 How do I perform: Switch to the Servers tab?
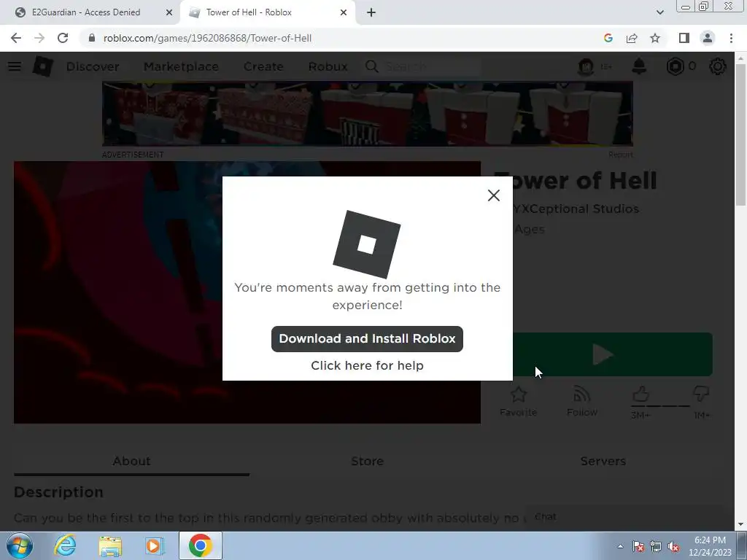[603, 461]
